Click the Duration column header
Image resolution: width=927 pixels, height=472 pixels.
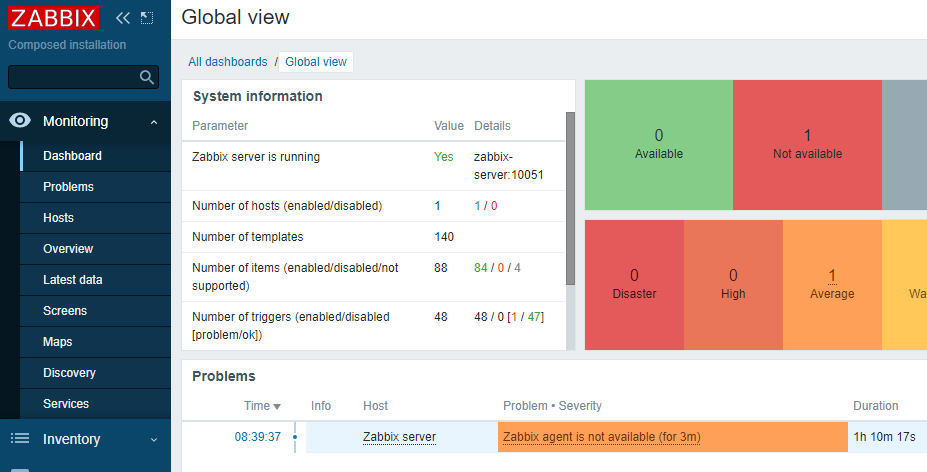tap(876, 406)
